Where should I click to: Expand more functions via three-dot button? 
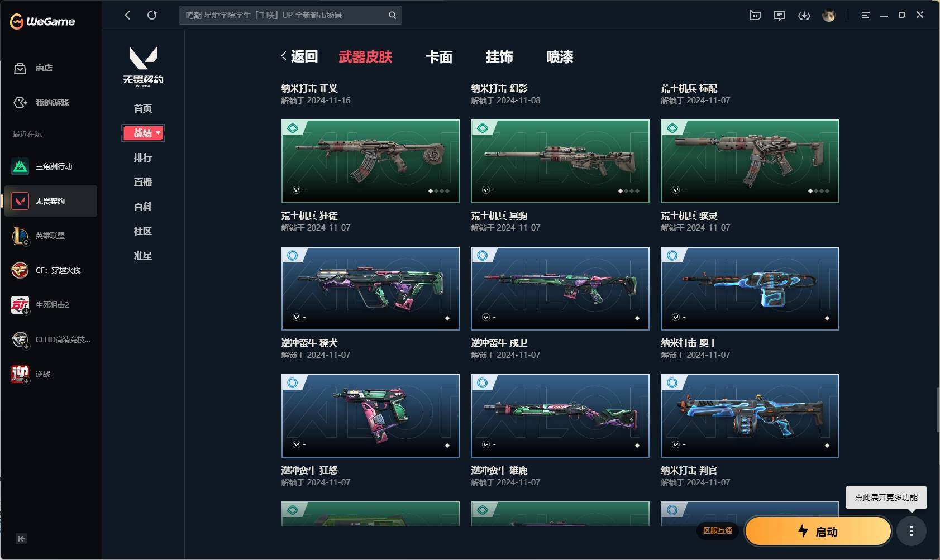click(x=912, y=531)
